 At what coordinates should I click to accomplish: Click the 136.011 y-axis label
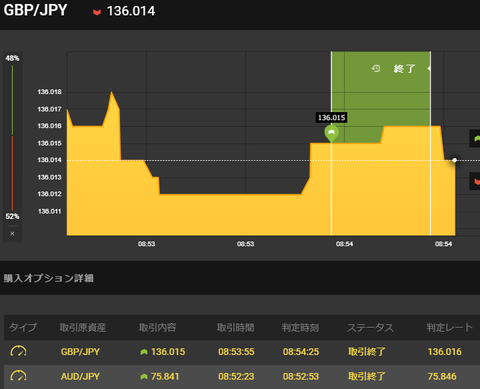pos(49,211)
